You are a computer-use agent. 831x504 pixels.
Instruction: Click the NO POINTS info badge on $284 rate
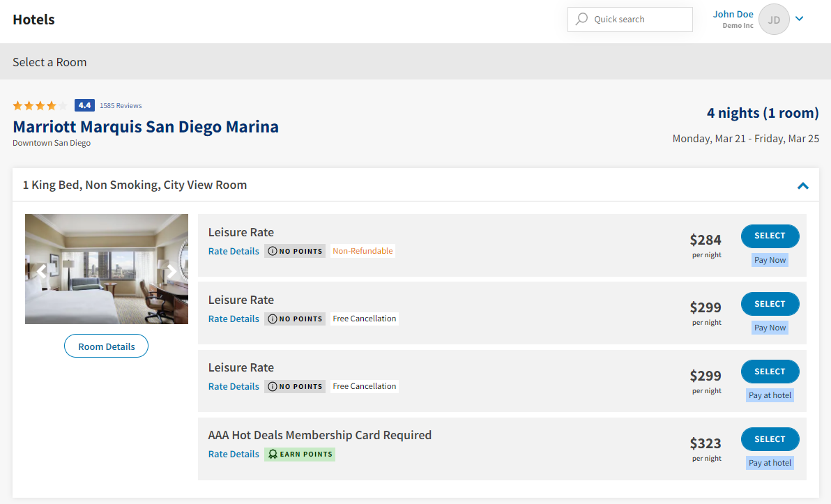pos(295,251)
